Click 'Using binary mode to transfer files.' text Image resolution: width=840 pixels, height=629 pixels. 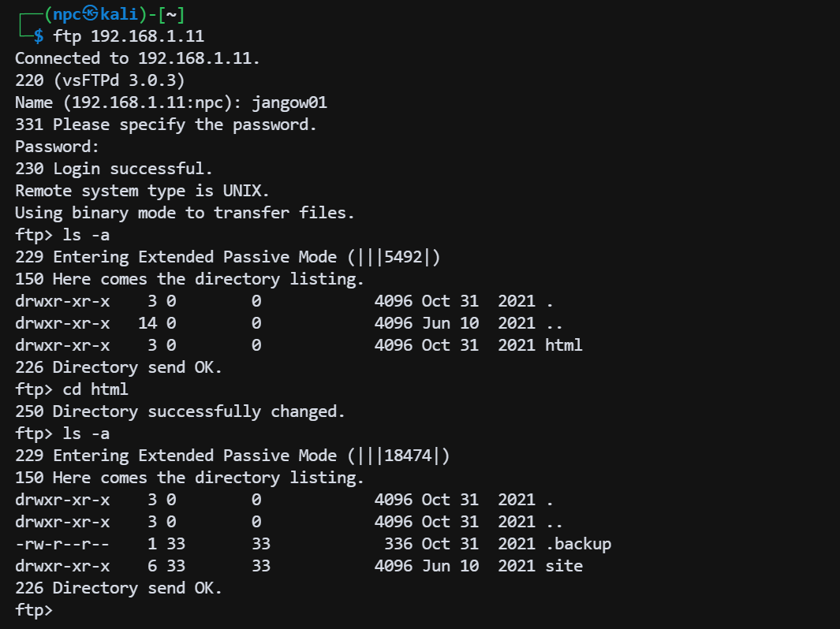point(185,213)
